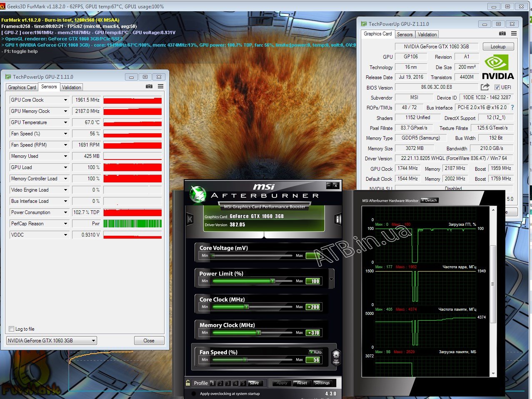Click the Power Limit 100 value field
Viewport: 532px width, 399px height.
[313, 281]
